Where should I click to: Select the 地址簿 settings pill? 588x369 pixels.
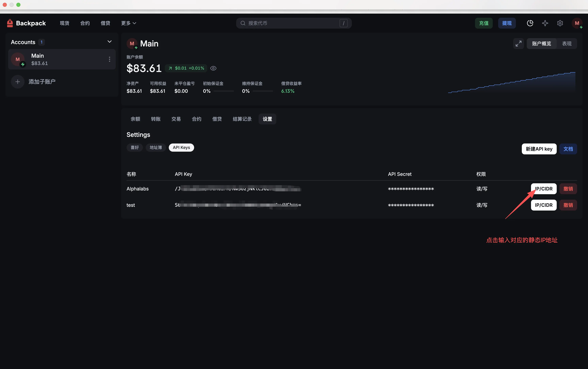pyautogui.click(x=156, y=148)
